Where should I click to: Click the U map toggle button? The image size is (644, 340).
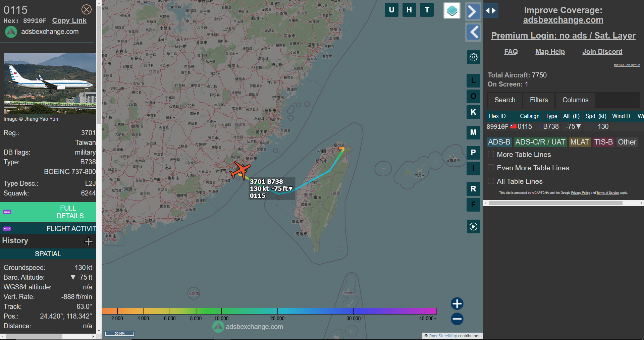[391, 10]
